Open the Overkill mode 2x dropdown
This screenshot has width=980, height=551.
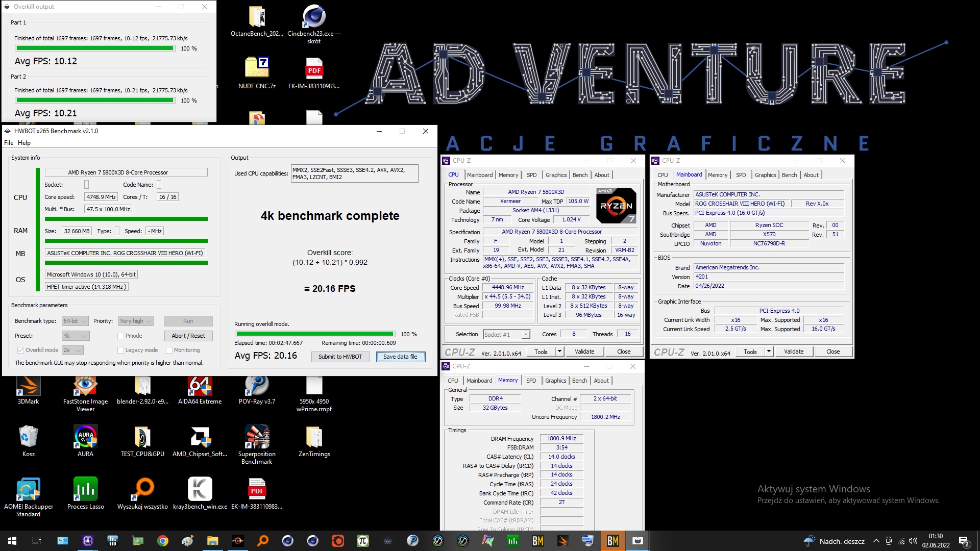pyautogui.click(x=72, y=350)
